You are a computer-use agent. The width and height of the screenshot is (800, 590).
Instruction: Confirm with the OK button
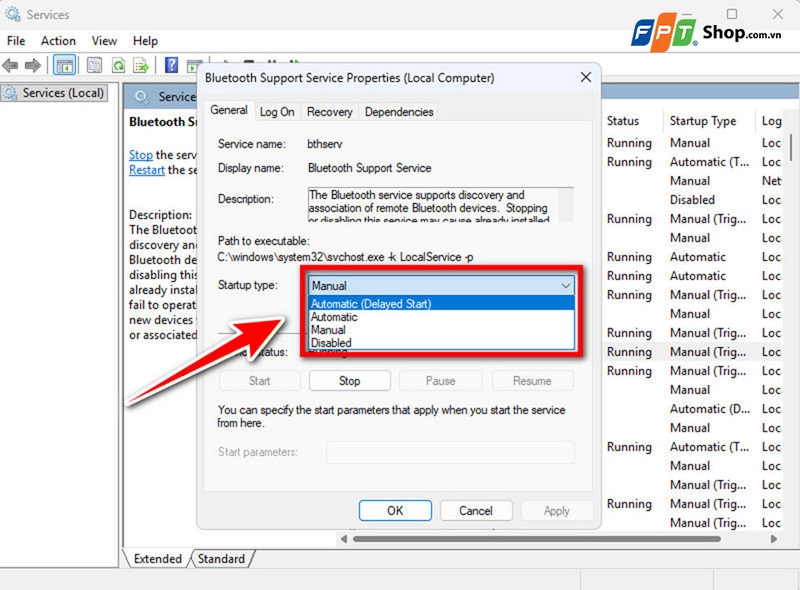pos(395,510)
